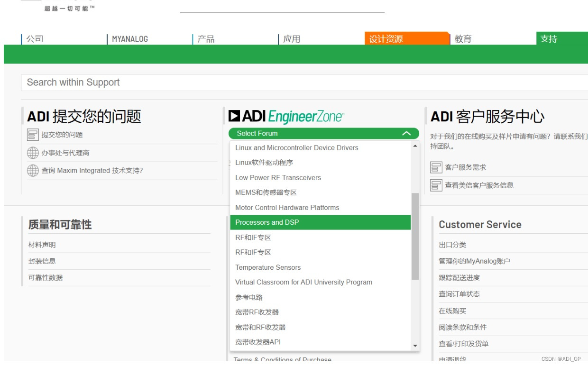The height and width of the screenshot is (366, 588).
Task: Select 宽带和RF收发器 forum option
Action: point(321,327)
